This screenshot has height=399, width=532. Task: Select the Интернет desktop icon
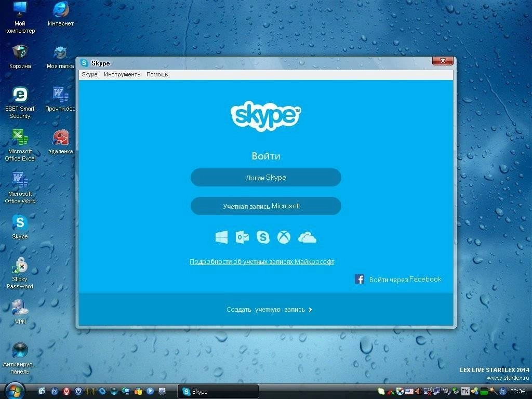click(x=61, y=14)
